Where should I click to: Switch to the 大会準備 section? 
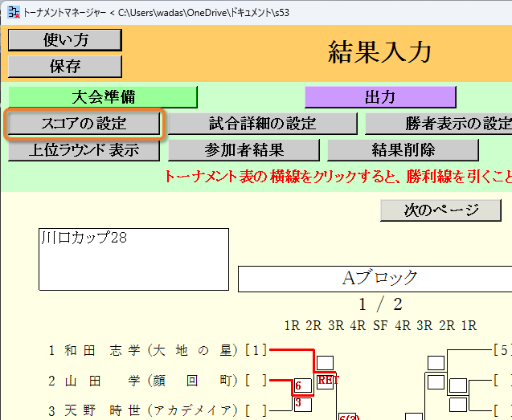tap(103, 97)
